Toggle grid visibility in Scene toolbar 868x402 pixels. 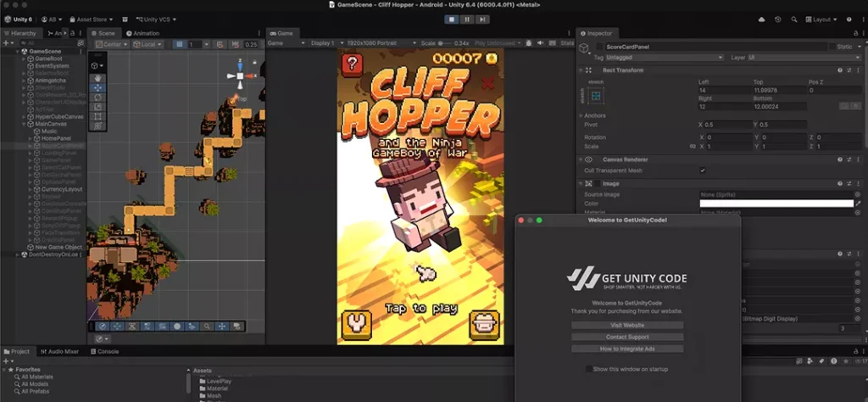click(180, 44)
